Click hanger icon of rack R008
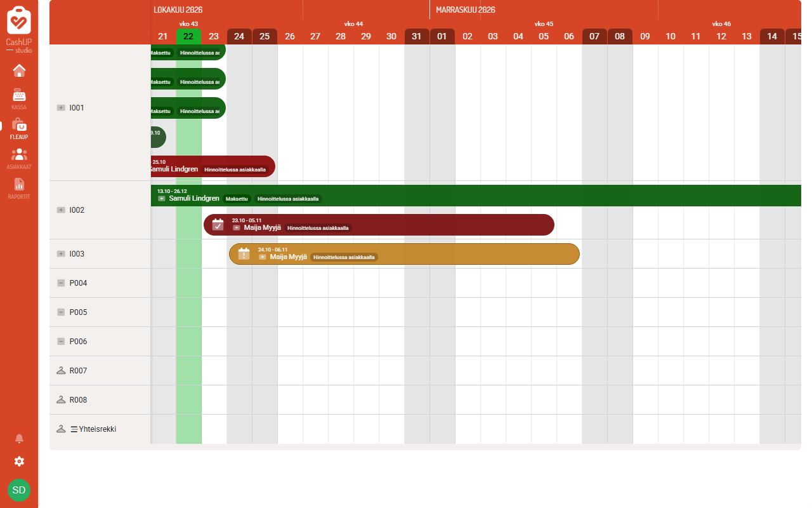 (x=61, y=400)
